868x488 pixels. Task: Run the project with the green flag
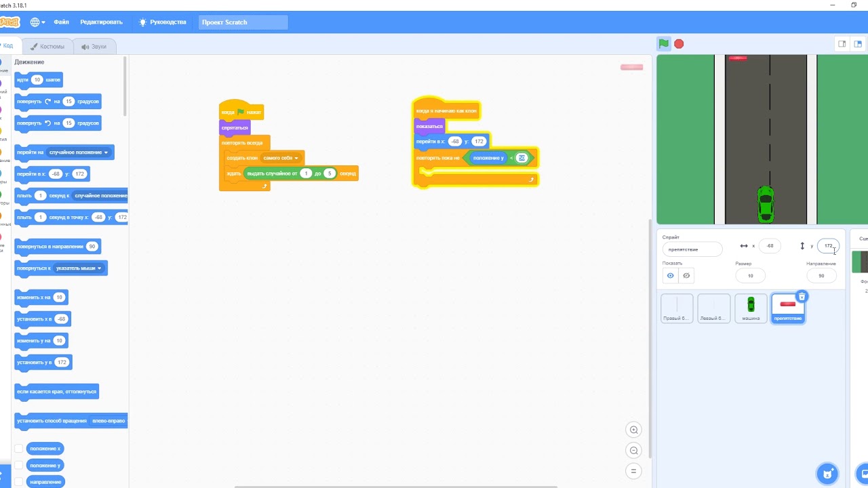coord(664,44)
